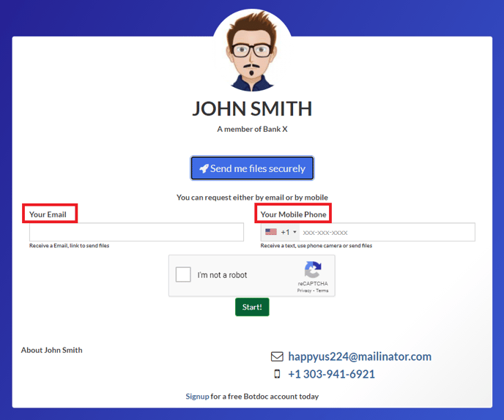The width and height of the screenshot is (504, 420).
Task: Click the reCAPTCHA logo
Action: pos(313,269)
